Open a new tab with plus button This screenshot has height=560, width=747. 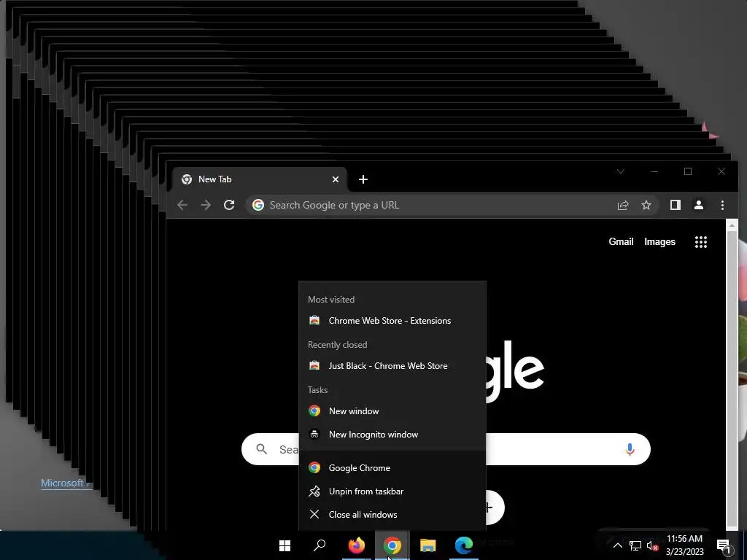pyautogui.click(x=363, y=179)
